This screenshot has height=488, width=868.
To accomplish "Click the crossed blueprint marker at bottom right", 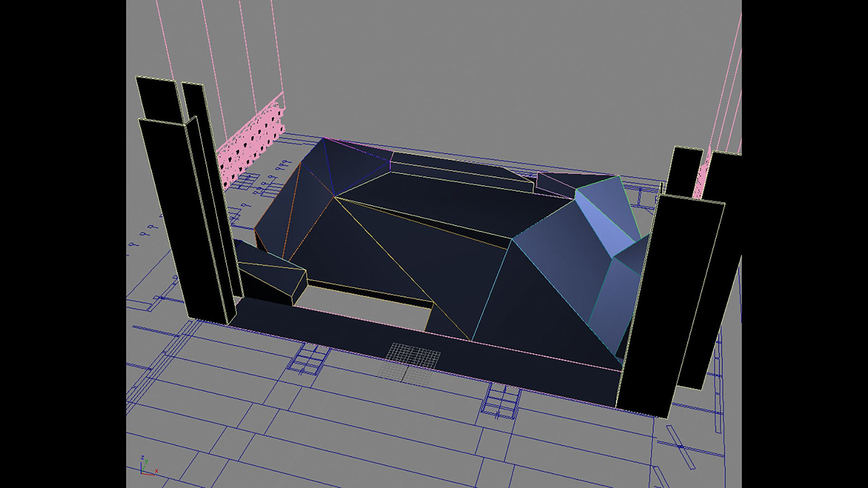I will tap(680, 446).
